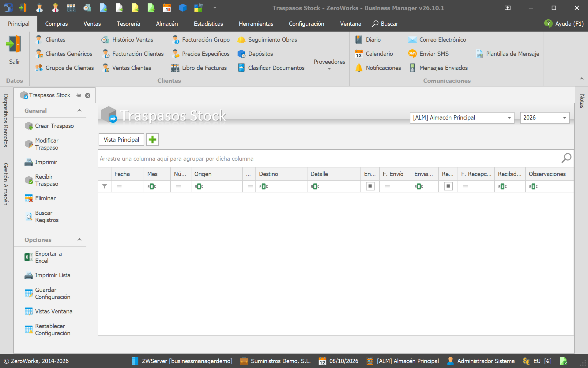Open Libro de Facturas
Image resolution: width=588 pixels, height=368 pixels.
(x=199, y=68)
